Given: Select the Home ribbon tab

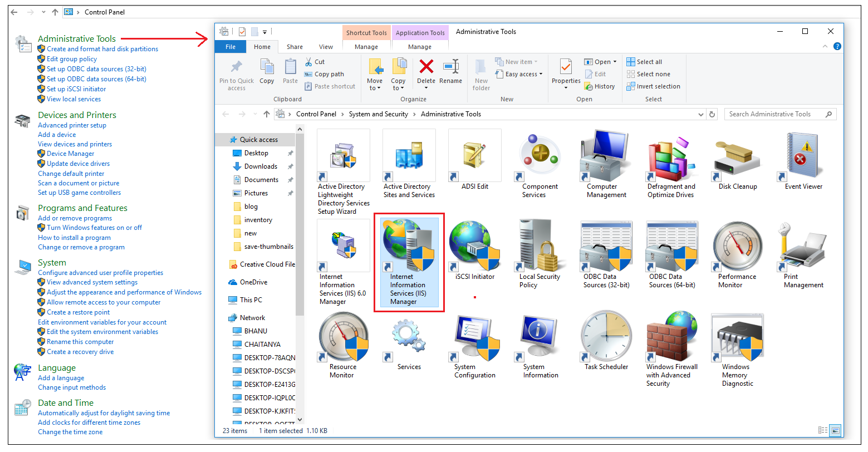Looking at the screenshot, I should 262,47.
